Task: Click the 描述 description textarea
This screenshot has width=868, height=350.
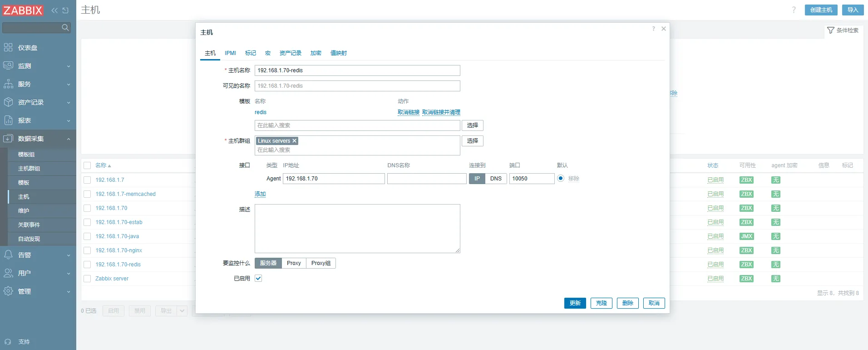Action: click(x=357, y=229)
